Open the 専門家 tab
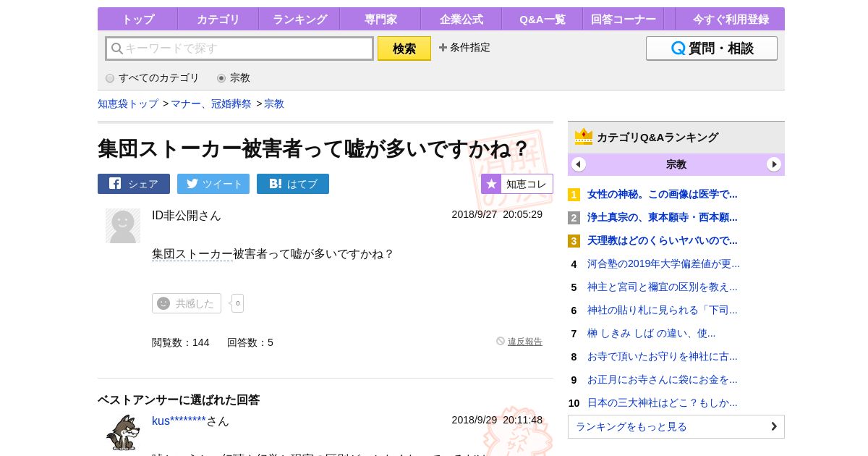Viewport: 868px width, 456px height. tap(380, 20)
